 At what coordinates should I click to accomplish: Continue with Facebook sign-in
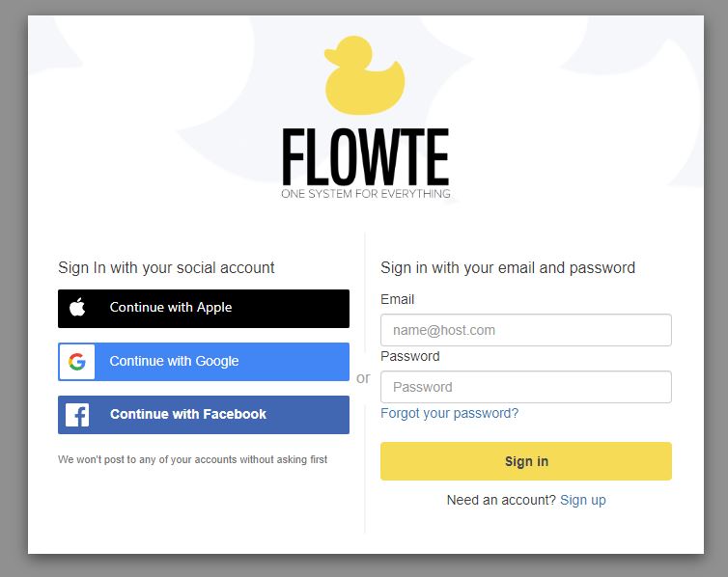pyautogui.click(x=204, y=415)
